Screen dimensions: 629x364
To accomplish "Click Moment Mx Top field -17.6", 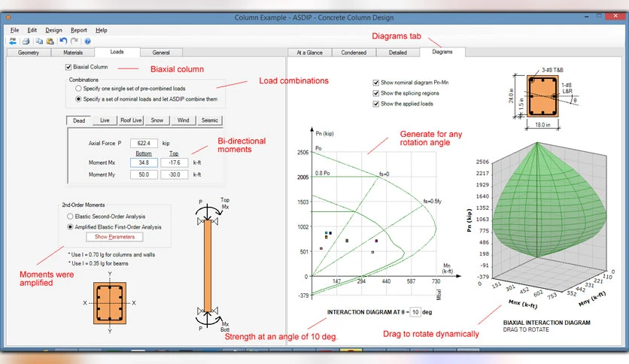I will 174,162.
